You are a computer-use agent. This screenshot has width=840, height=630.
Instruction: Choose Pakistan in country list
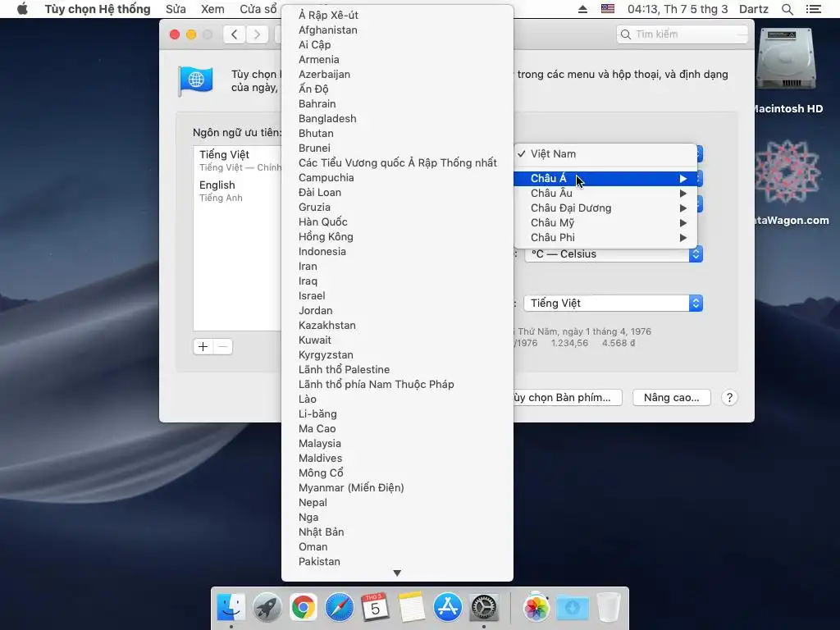coord(397,561)
